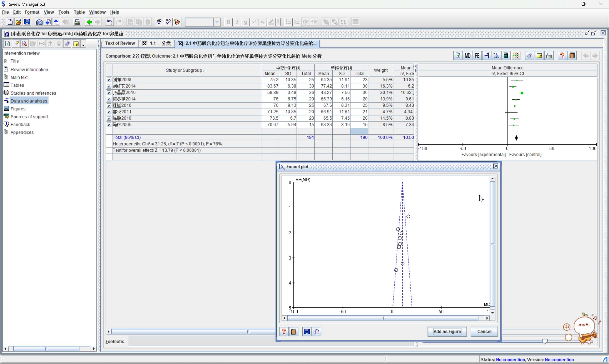Save the funnel plot with disk icon

click(x=307, y=332)
